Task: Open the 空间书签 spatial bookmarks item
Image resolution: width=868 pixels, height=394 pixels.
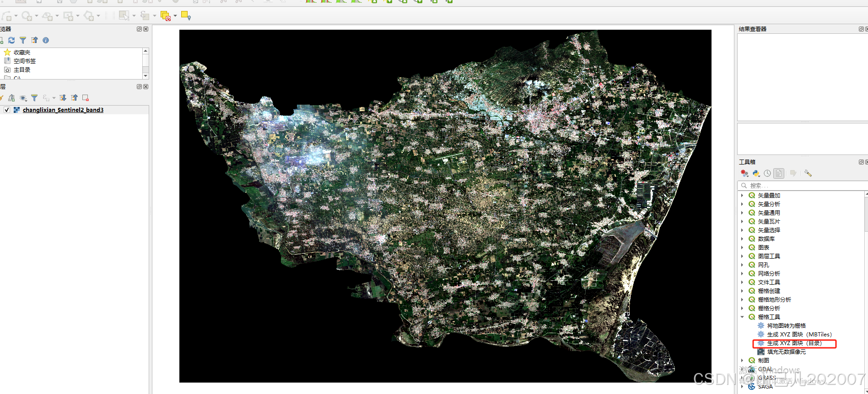Action: 24,61
